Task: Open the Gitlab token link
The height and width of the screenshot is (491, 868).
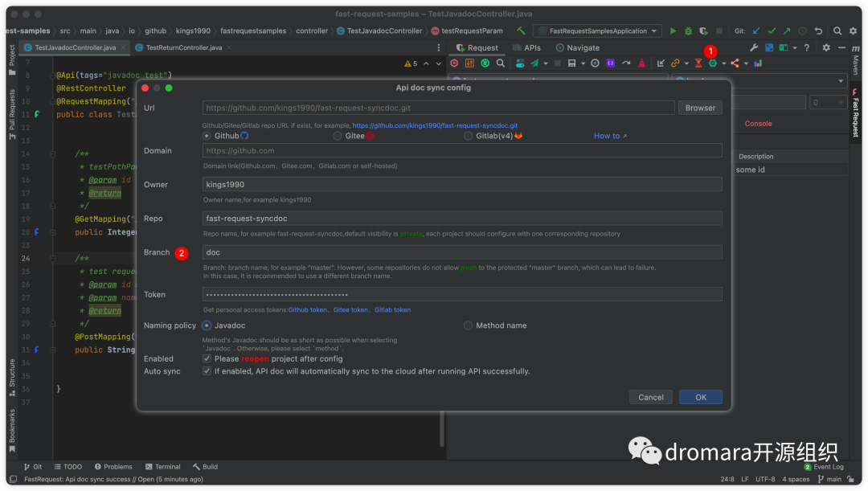Action: (392, 310)
